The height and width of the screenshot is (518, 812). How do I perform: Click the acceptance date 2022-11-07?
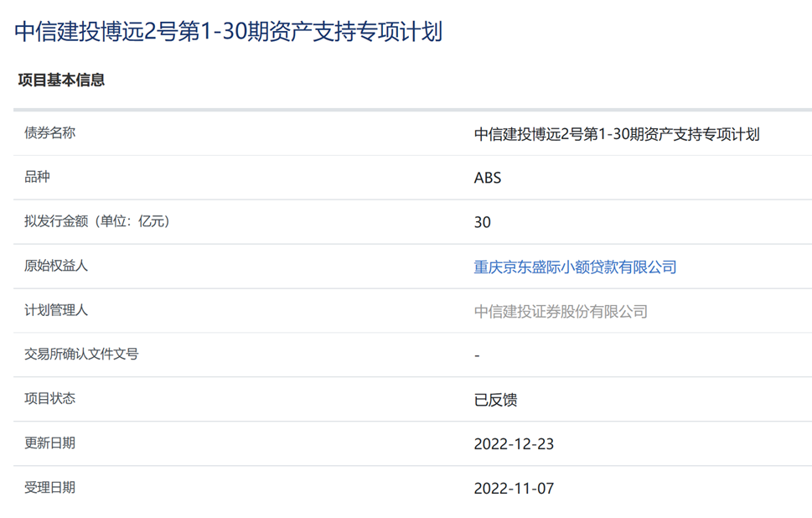[x=514, y=489]
